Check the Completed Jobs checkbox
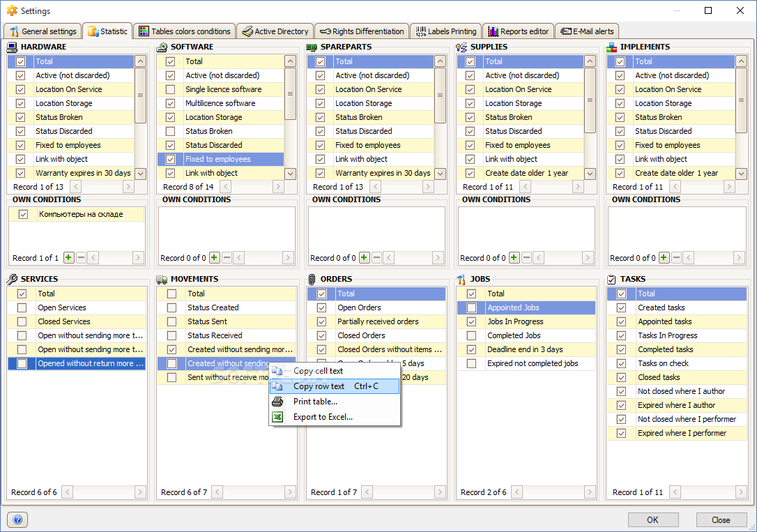The height and width of the screenshot is (532, 757). point(472,335)
